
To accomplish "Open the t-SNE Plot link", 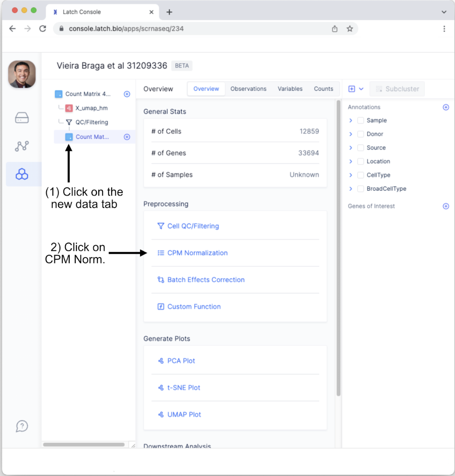I will (184, 388).
